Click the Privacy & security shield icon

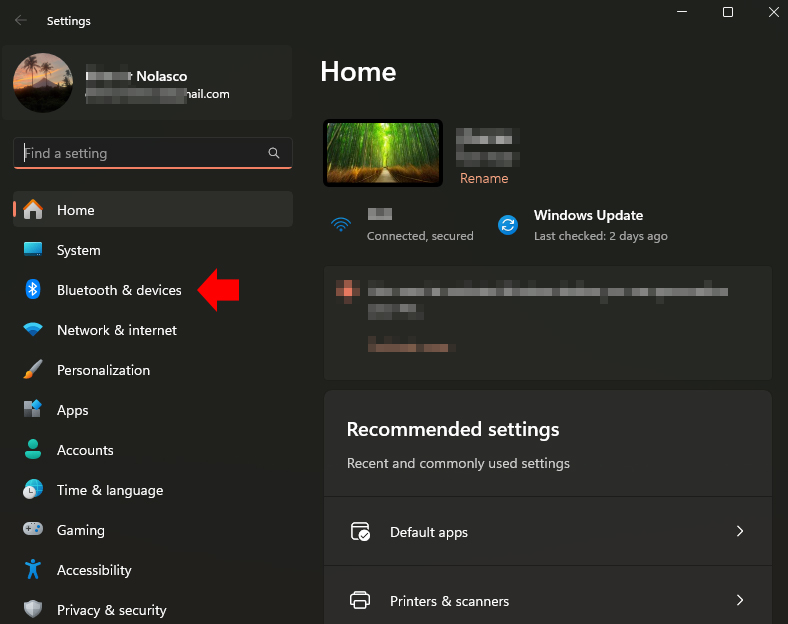point(33,609)
